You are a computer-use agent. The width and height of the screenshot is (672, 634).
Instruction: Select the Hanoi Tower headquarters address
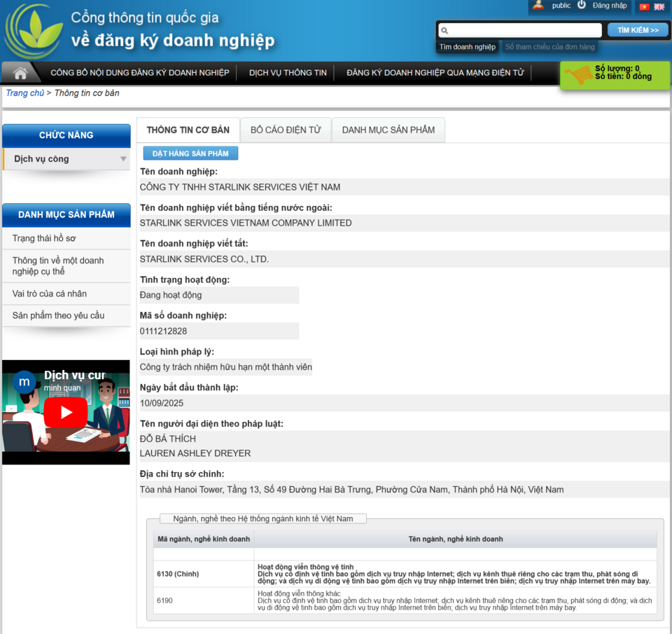click(x=351, y=490)
